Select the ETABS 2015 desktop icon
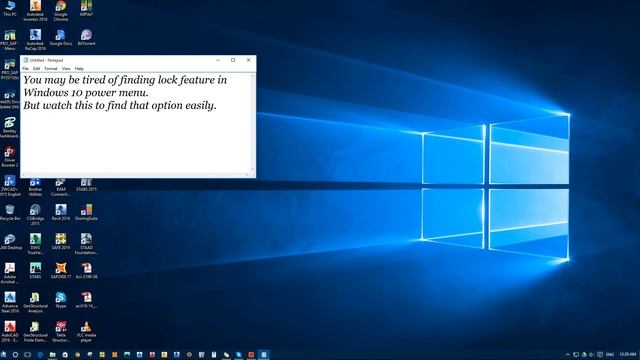The height and width of the screenshot is (360, 640). pyautogui.click(x=86, y=185)
